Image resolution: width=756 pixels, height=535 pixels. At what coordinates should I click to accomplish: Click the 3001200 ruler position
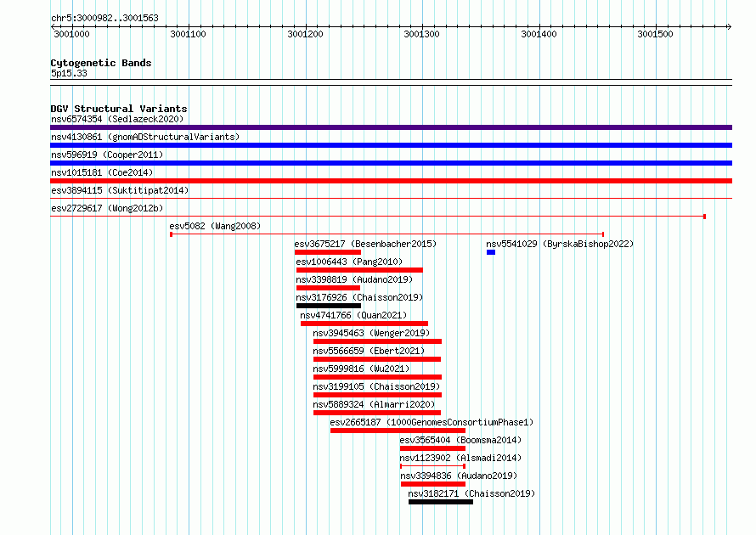coord(305,34)
